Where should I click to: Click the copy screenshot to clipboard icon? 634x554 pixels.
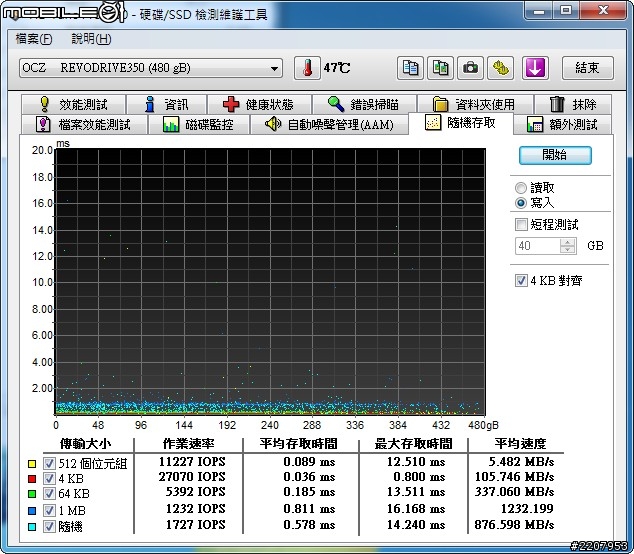click(x=440, y=68)
